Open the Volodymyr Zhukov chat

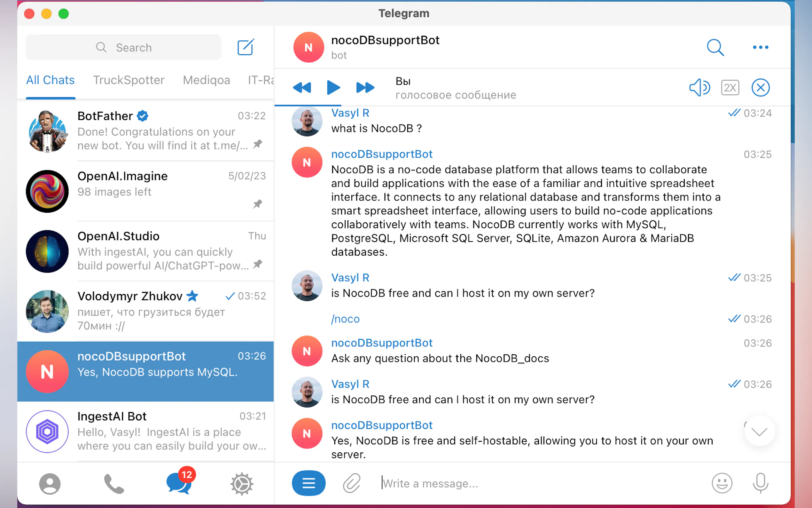145,311
